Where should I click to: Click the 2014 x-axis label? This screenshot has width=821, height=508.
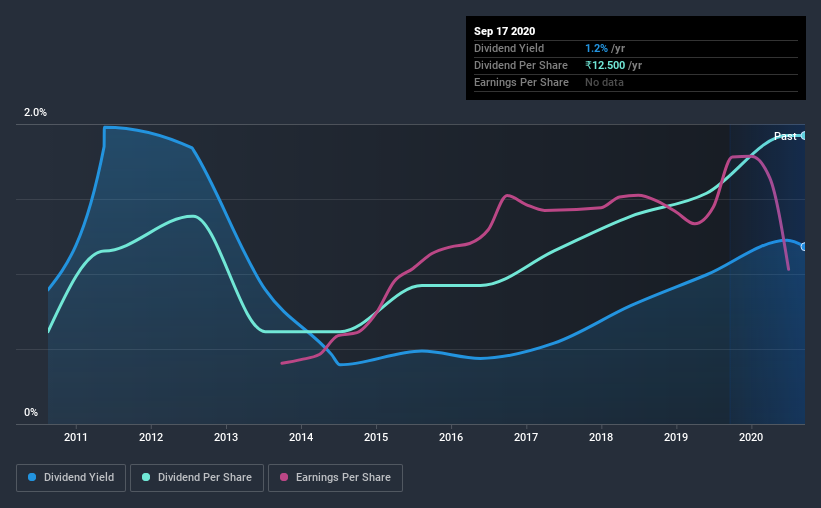click(301, 437)
